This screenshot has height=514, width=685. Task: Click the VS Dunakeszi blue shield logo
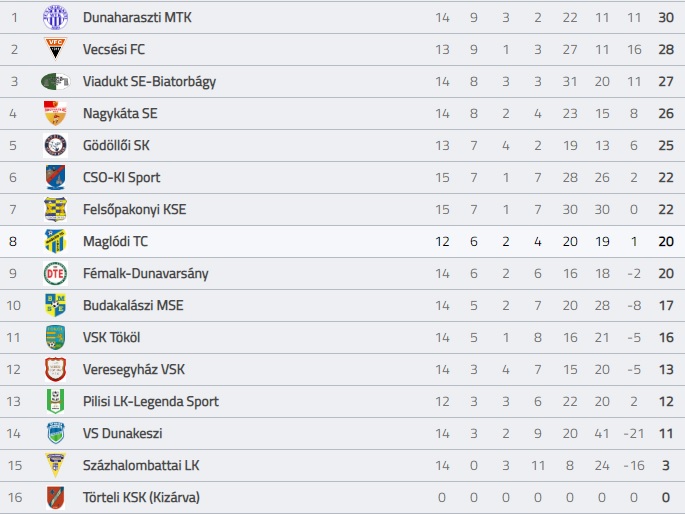coord(55,433)
